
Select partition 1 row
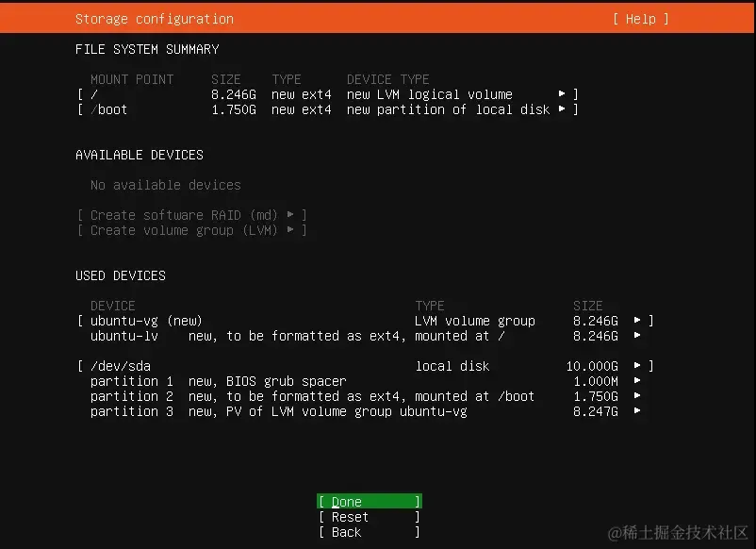[367, 381]
